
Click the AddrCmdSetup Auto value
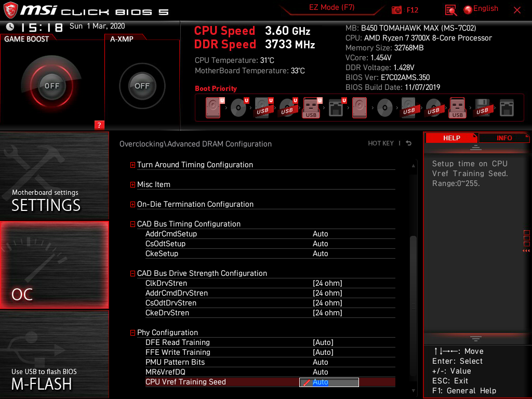320,234
